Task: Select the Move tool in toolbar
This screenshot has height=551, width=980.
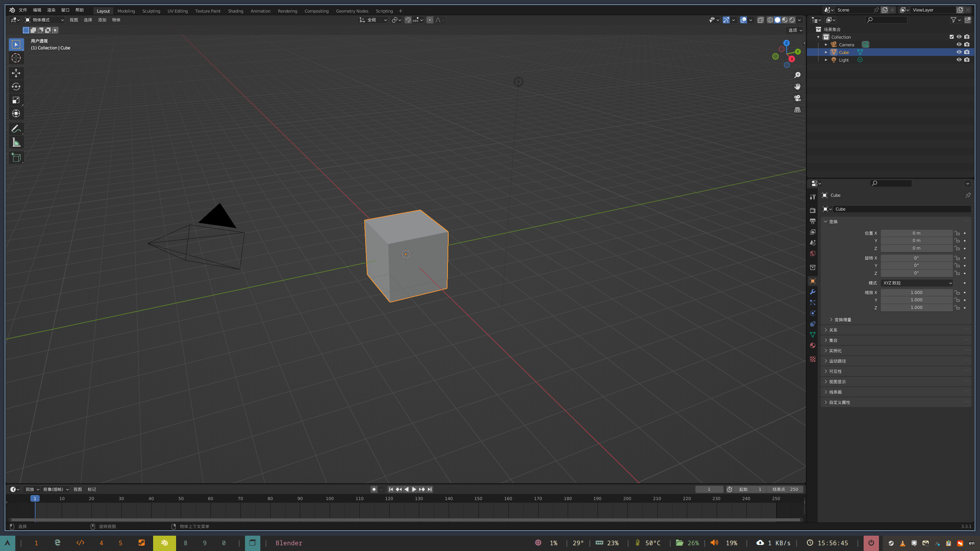Action: [x=16, y=73]
